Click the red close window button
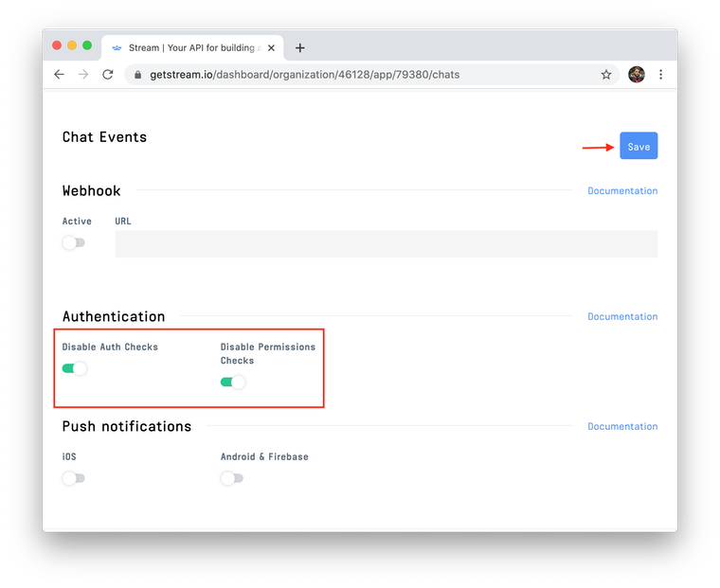The height and width of the screenshot is (588, 720). (57, 45)
